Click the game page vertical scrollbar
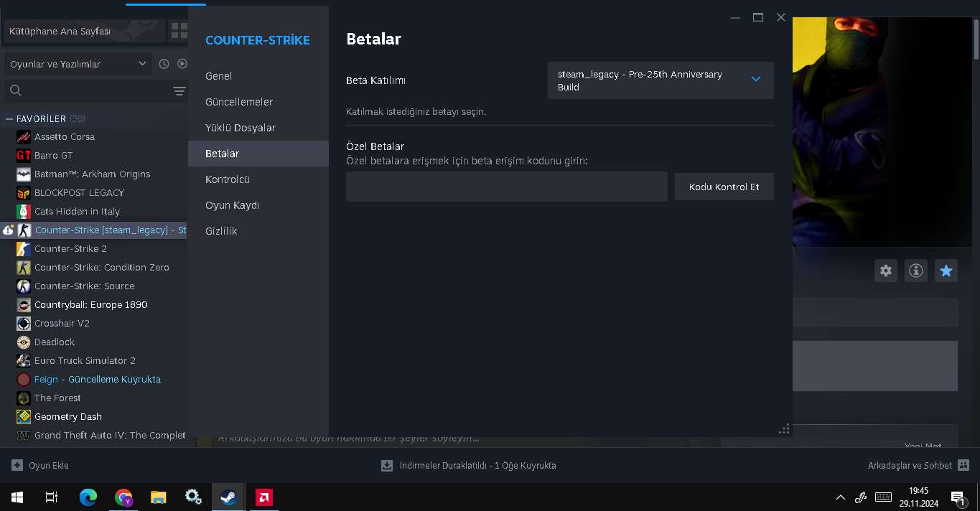Screen dimensions: 980x511 tap(976, 39)
